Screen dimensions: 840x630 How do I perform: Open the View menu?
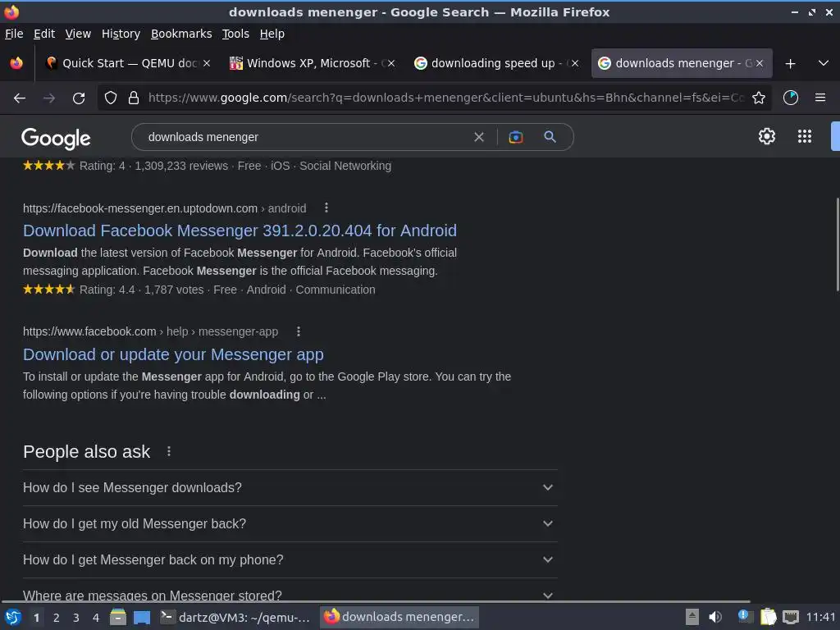(78, 34)
